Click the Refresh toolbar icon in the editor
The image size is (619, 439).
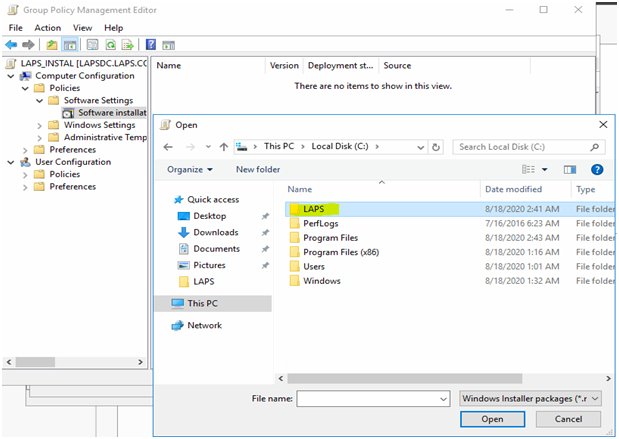(111, 45)
